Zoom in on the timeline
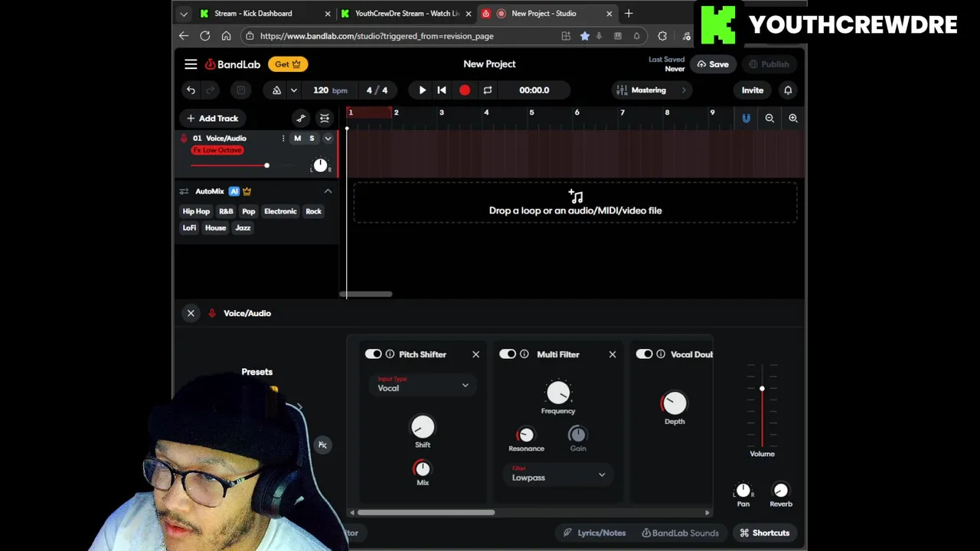This screenshot has height=551, width=980. (793, 118)
